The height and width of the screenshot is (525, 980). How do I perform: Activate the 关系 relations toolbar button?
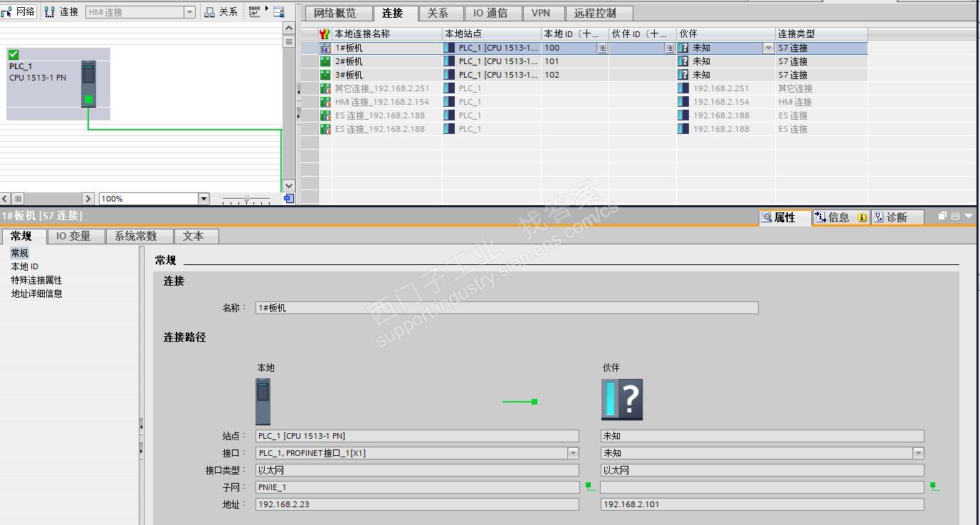click(221, 11)
